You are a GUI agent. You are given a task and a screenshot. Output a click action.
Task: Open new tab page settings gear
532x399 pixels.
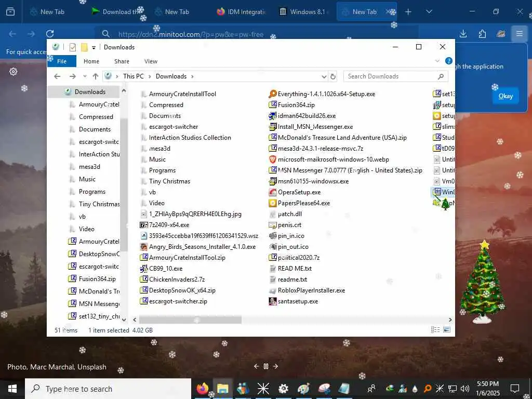click(x=13, y=72)
